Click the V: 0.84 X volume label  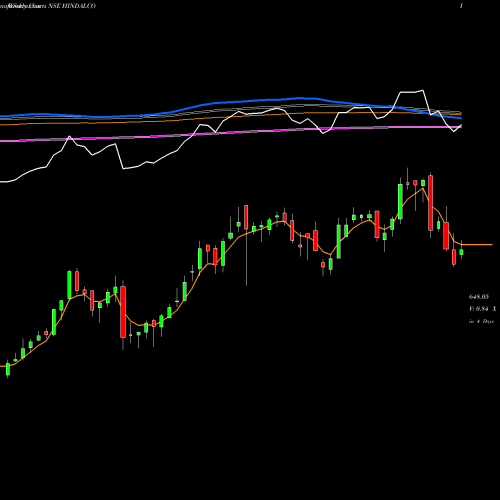tap(483, 309)
